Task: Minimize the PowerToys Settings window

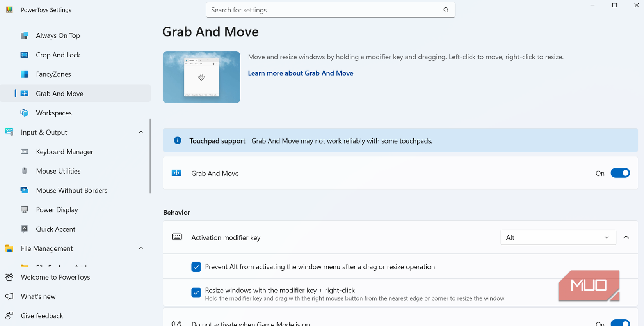Action: [592, 5]
